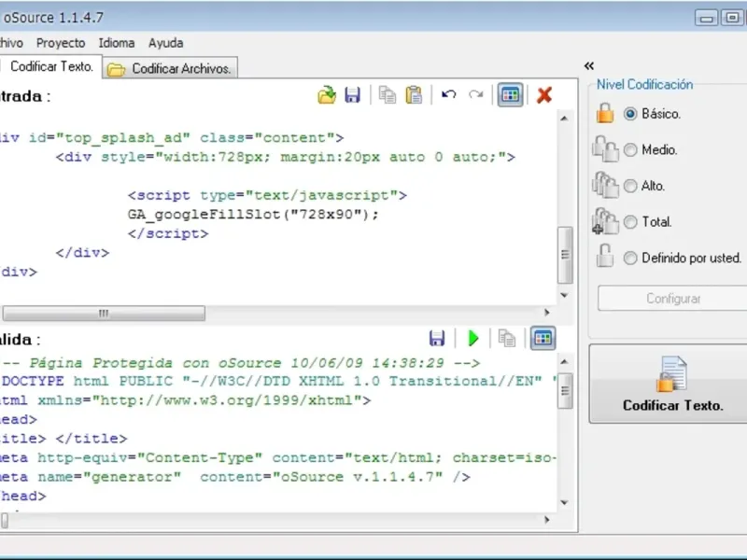
Task: Save the output code using floppy icon
Action: (436, 338)
